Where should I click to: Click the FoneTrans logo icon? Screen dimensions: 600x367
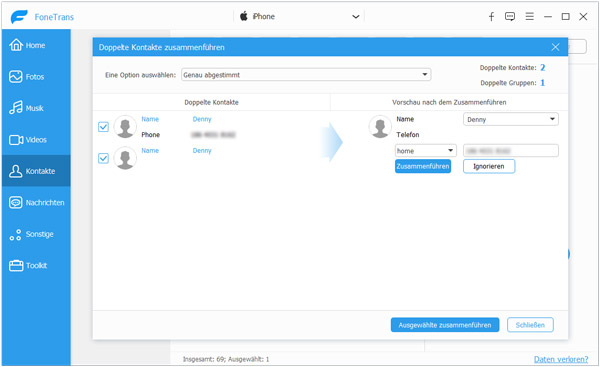click(19, 17)
